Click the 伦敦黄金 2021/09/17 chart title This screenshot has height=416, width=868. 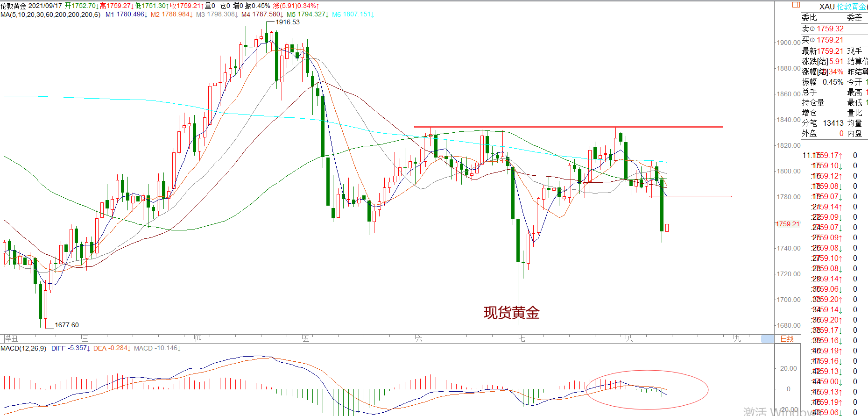[x=31, y=6]
